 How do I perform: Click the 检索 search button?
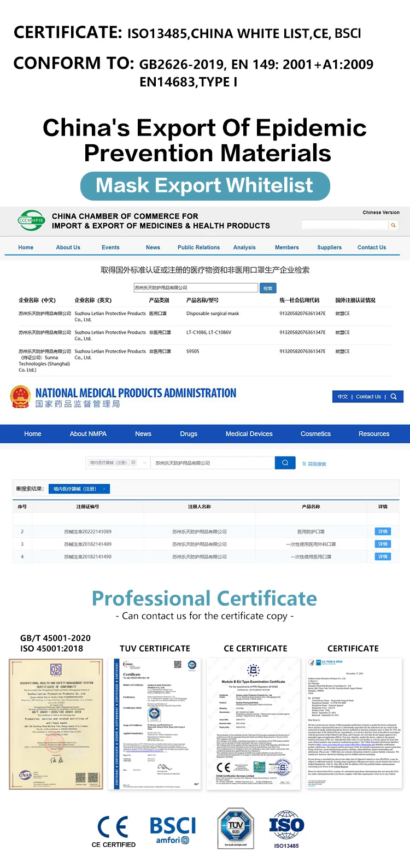(268, 288)
